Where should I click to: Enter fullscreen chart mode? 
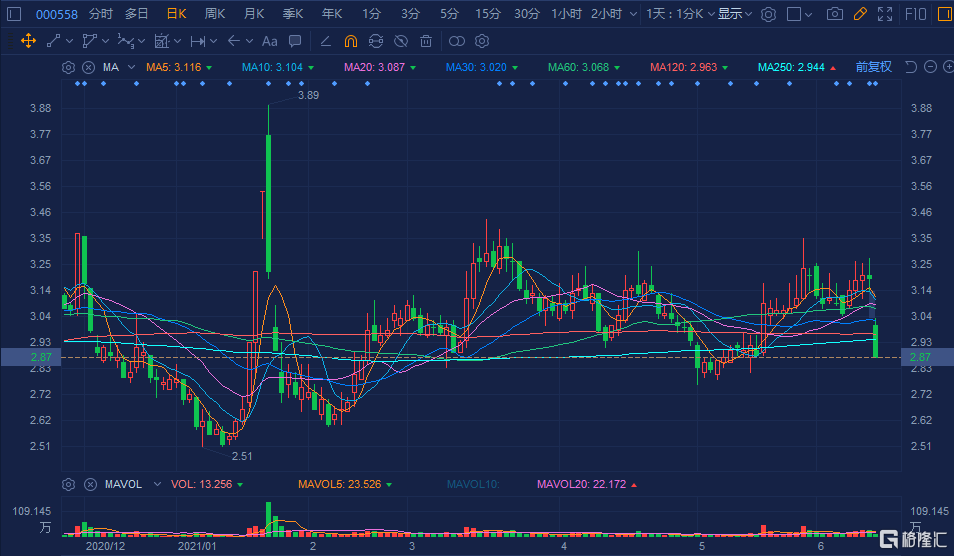[885, 14]
